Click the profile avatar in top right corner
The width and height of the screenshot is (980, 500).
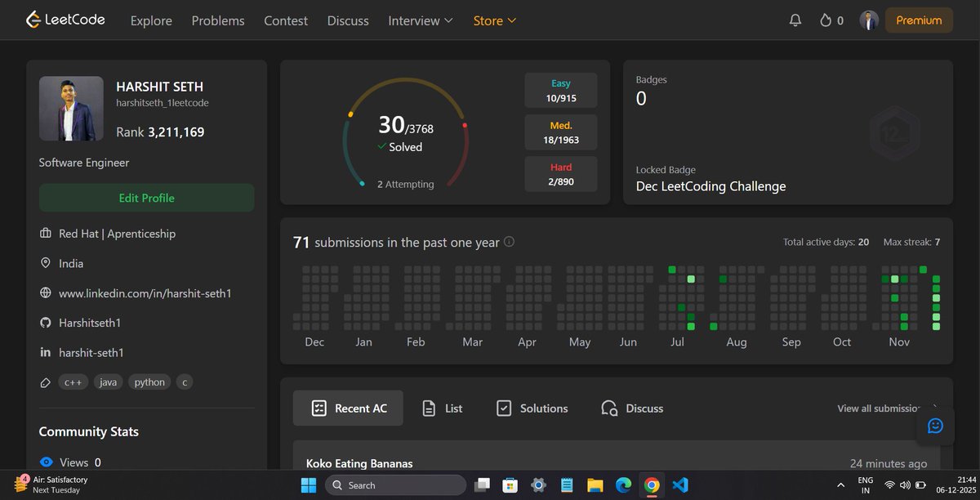coord(869,20)
